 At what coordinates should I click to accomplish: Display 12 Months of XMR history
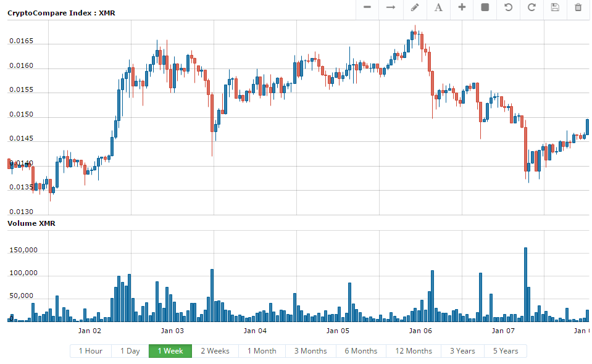pyautogui.click(x=414, y=351)
